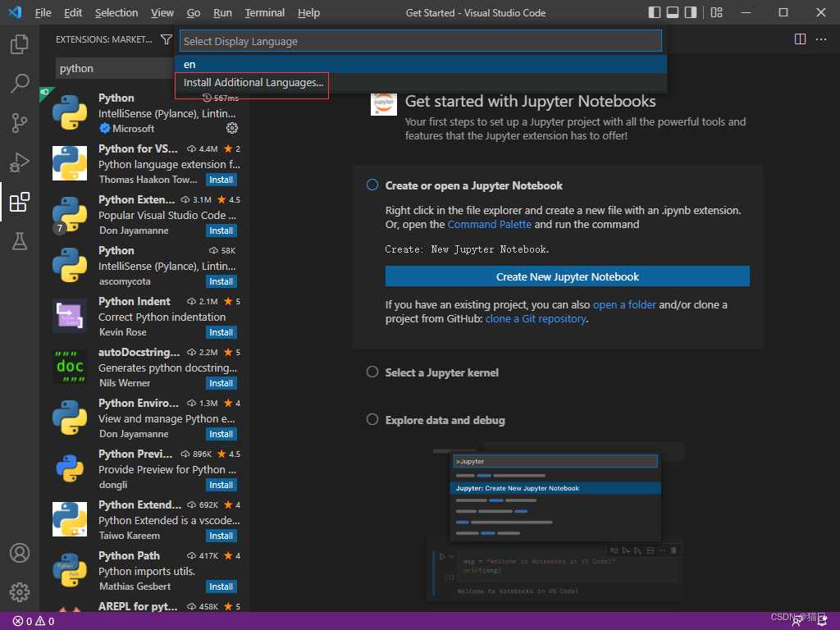The width and height of the screenshot is (840, 630).
Task: Open the Extensions view icon
Action: (x=20, y=202)
